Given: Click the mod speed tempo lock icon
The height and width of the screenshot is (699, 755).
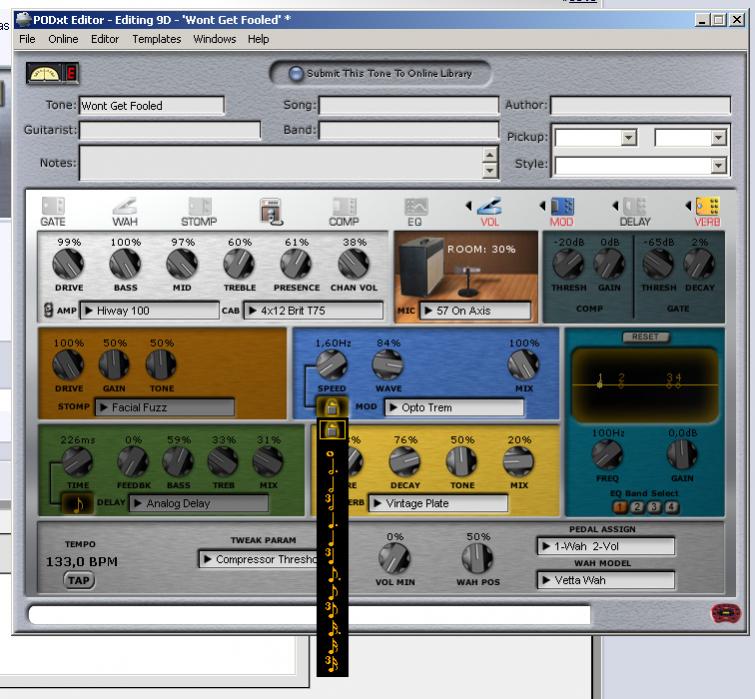Looking at the screenshot, I should (x=332, y=407).
